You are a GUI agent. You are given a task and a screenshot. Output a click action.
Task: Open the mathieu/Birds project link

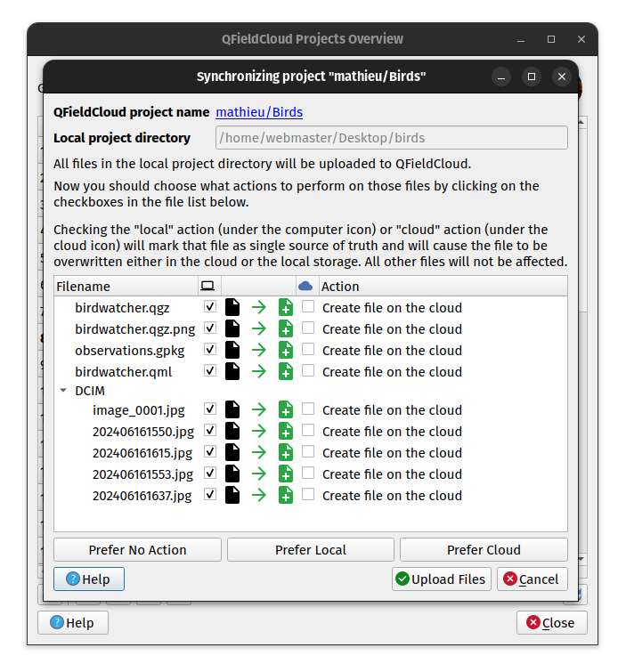pos(259,112)
